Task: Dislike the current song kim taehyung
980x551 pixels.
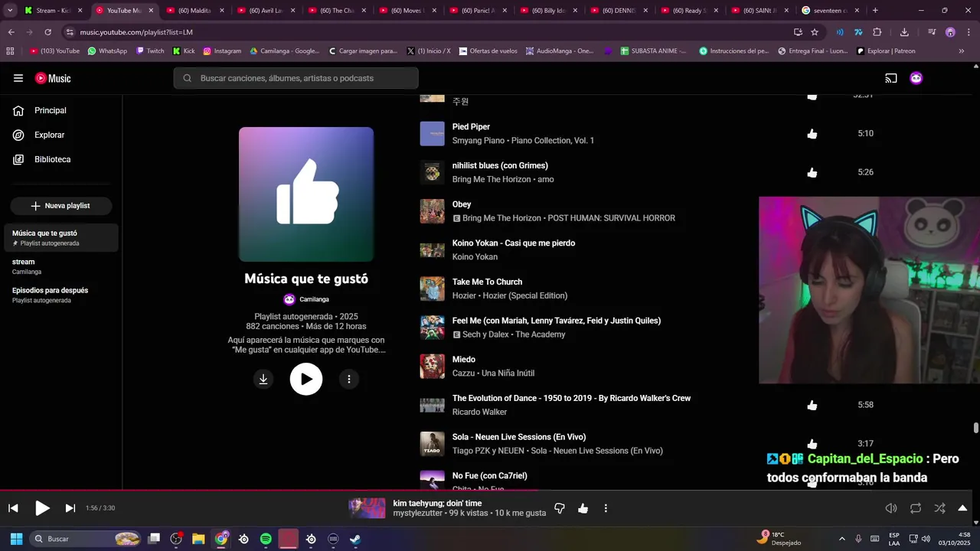Action: (560, 508)
